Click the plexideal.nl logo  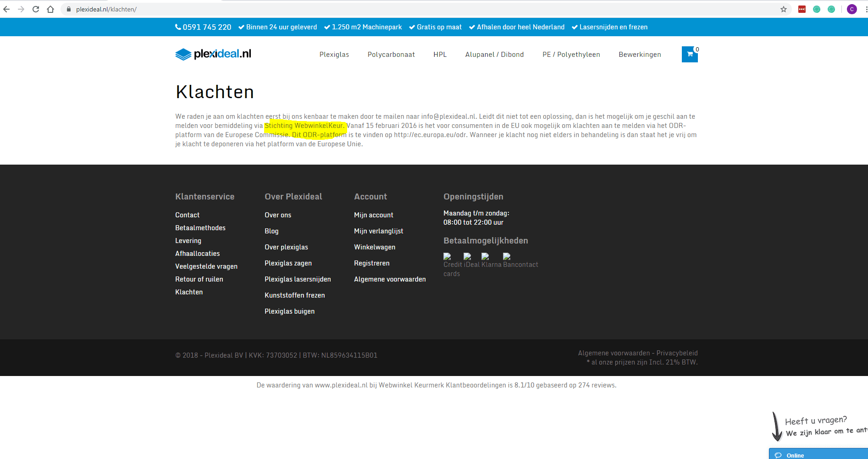click(213, 54)
